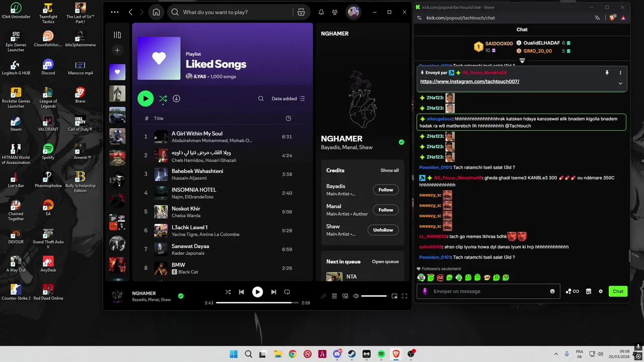644x362 pixels.
Task: Click the purple microphone icon in chat input
Action: [425, 291]
